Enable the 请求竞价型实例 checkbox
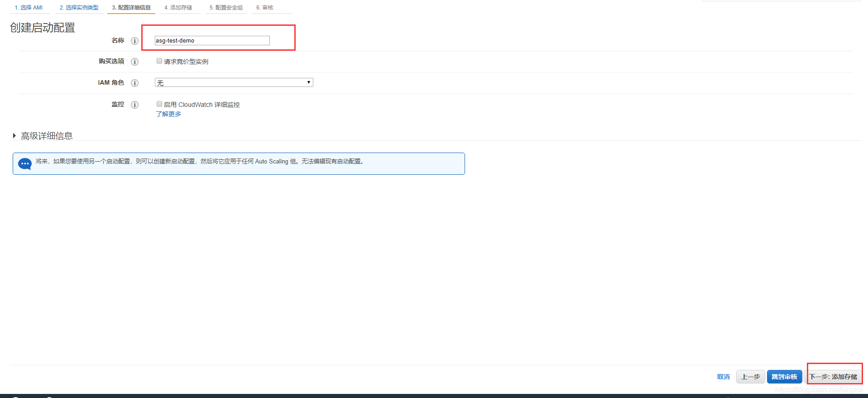This screenshot has height=398, width=868. 159,61
